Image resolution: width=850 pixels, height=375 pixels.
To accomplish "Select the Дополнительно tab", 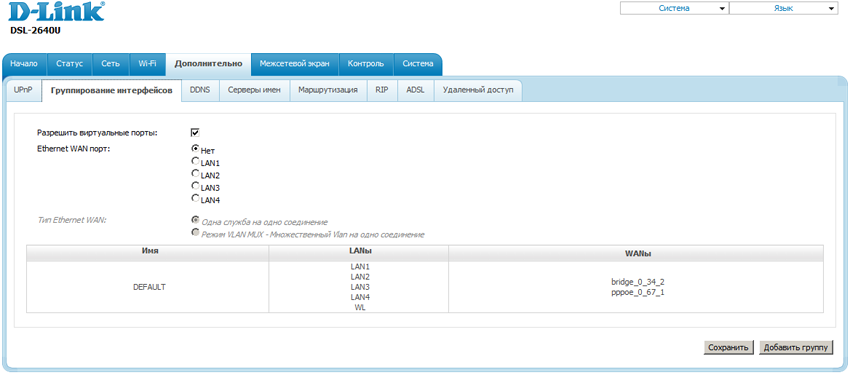I will (208, 64).
